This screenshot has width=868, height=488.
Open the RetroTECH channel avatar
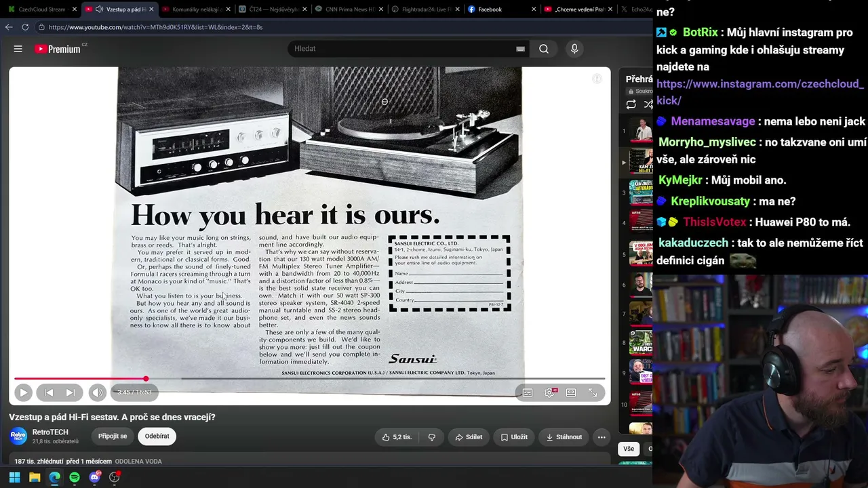(18, 436)
